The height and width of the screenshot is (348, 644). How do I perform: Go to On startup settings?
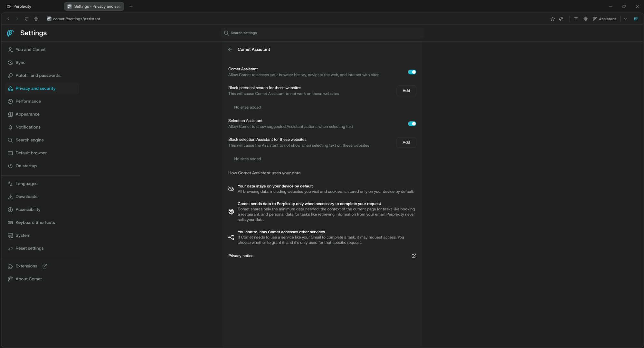click(42, 166)
